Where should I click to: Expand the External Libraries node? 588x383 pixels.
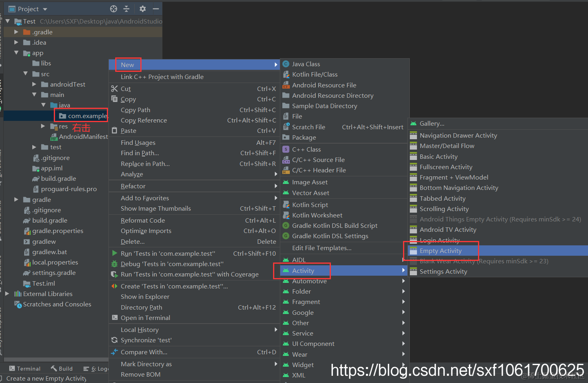[7, 294]
